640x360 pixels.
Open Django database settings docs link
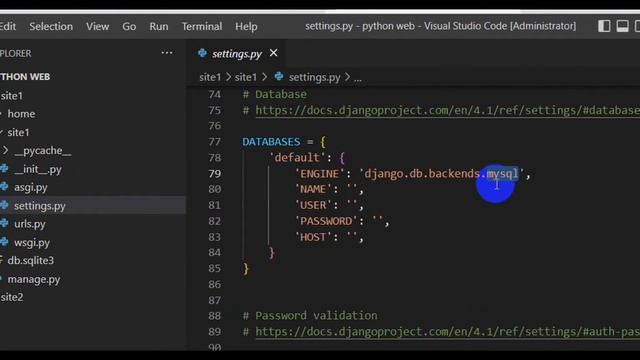[x=447, y=111]
